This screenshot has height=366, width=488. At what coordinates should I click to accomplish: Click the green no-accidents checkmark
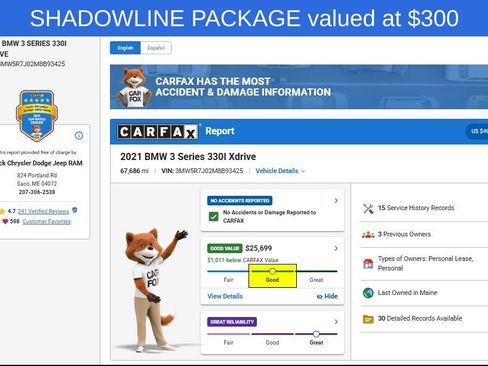point(213,217)
